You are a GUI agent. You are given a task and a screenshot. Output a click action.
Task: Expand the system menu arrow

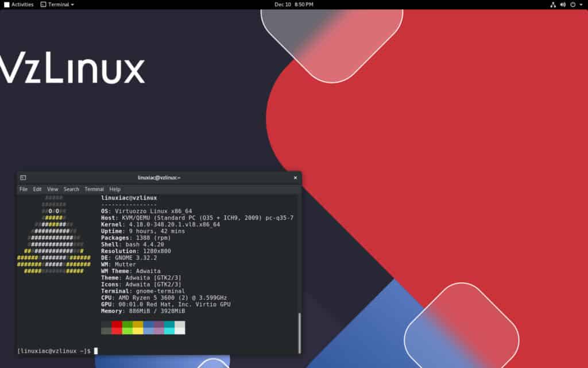(x=581, y=5)
